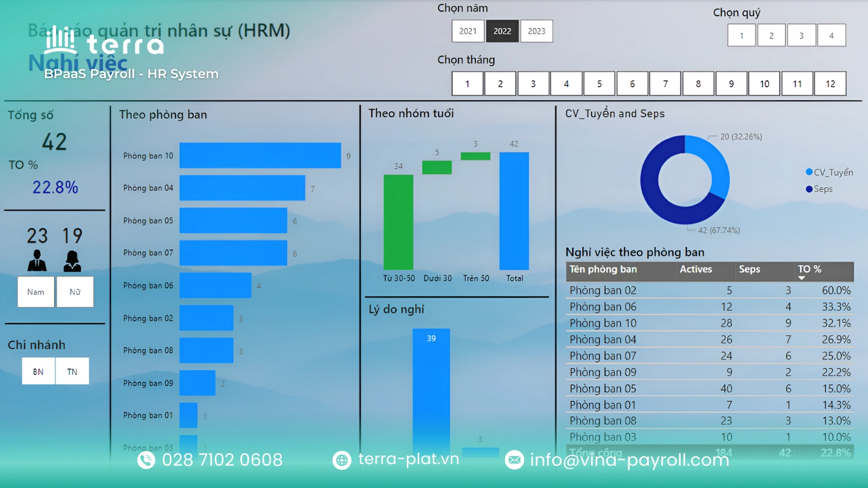
Task: Select year 2022 slicer
Action: 502,31
